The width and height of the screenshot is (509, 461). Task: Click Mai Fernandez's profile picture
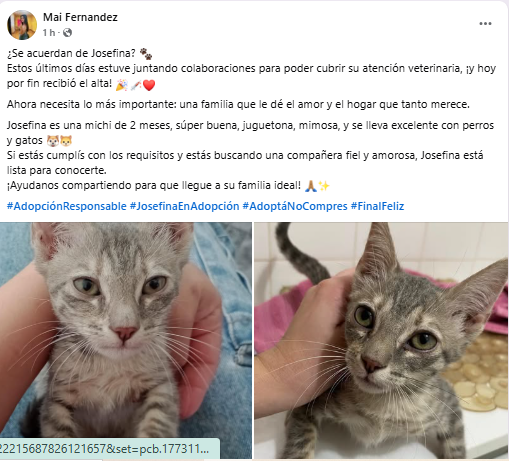point(22,25)
